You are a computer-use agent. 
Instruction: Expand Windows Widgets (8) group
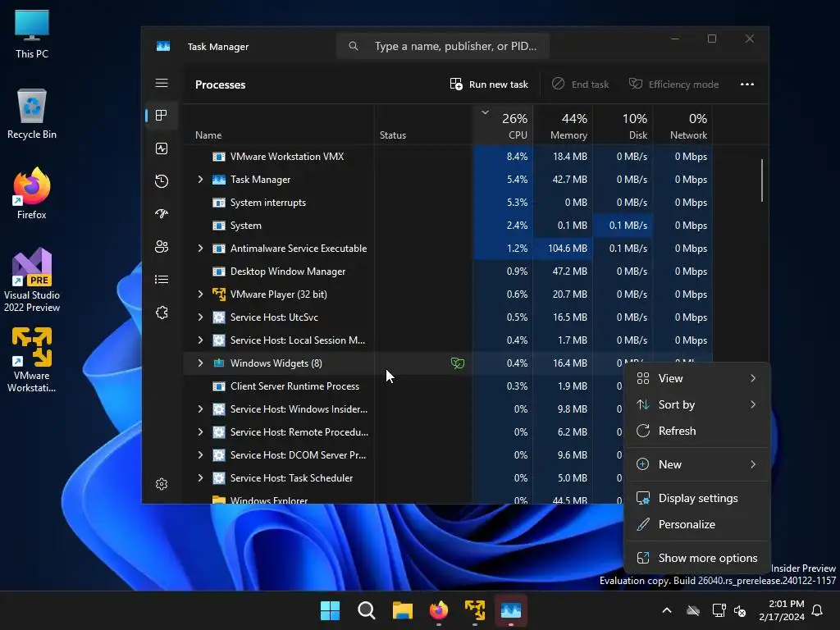(x=200, y=363)
